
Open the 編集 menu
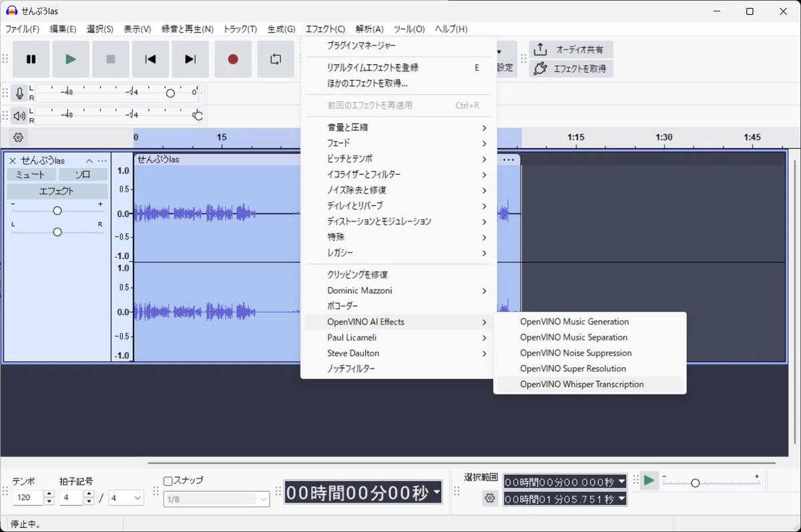63,29
